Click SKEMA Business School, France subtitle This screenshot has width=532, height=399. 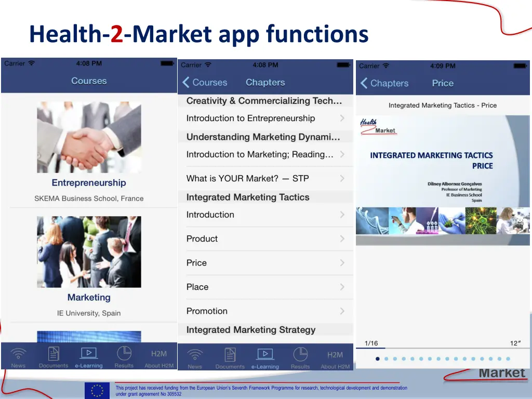click(89, 198)
